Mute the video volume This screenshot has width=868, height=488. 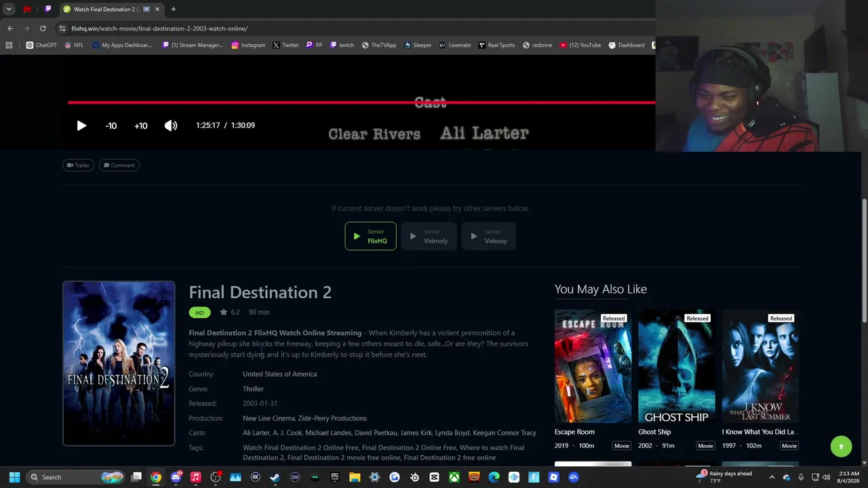171,125
